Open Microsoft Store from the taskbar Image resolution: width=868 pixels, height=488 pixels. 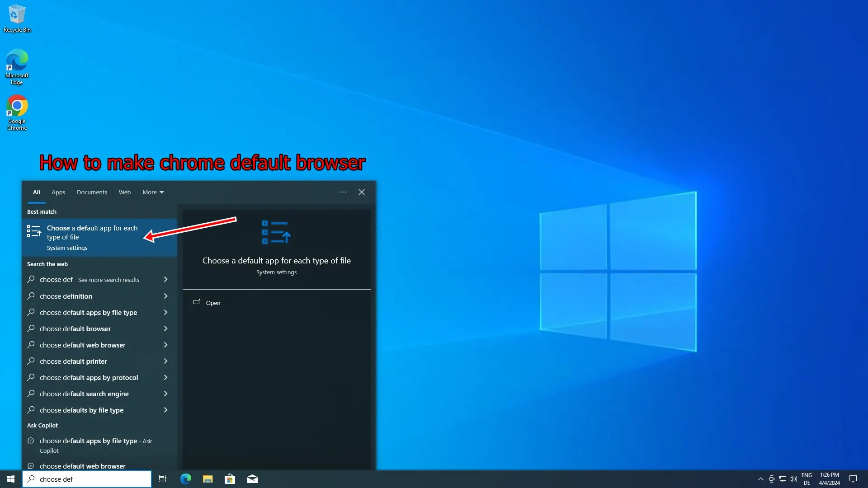[230, 479]
